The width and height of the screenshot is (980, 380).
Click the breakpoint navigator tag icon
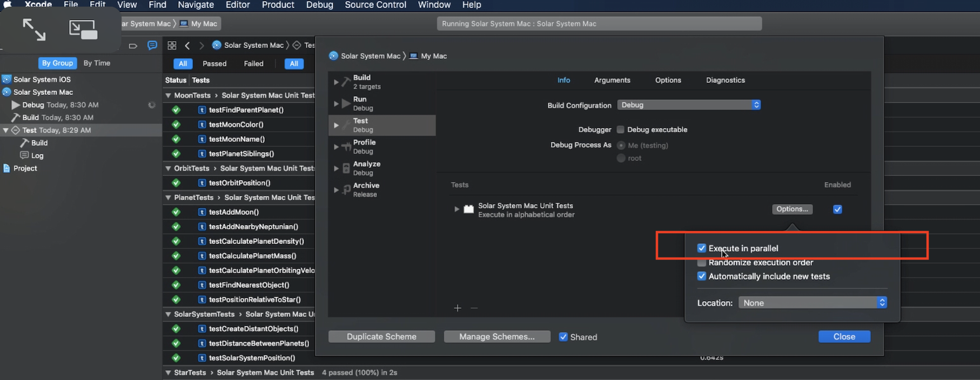pos(133,46)
